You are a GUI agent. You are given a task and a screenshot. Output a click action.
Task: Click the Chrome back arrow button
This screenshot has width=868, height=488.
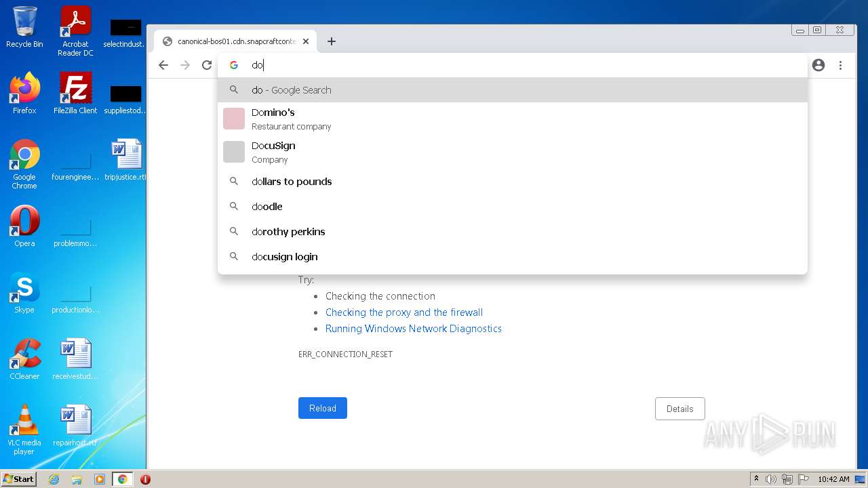(x=163, y=65)
